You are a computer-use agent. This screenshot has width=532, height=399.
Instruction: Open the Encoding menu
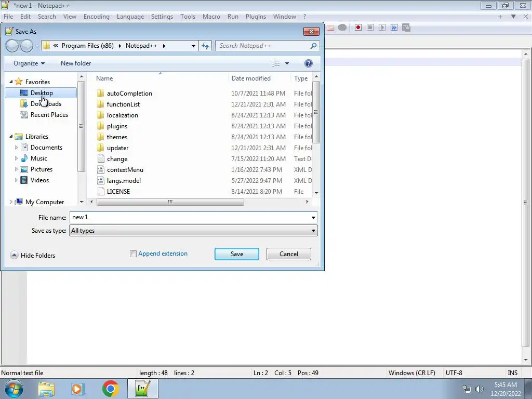[x=96, y=17]
